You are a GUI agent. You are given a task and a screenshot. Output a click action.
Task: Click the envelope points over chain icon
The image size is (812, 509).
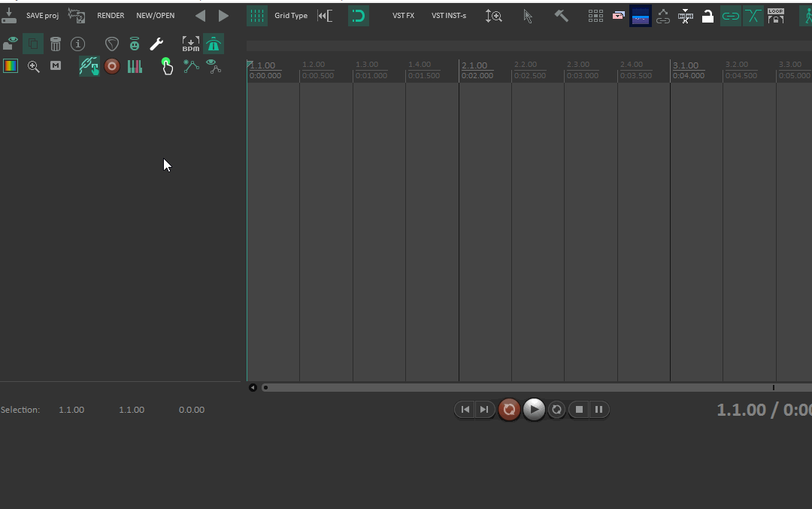pos(663,16)
